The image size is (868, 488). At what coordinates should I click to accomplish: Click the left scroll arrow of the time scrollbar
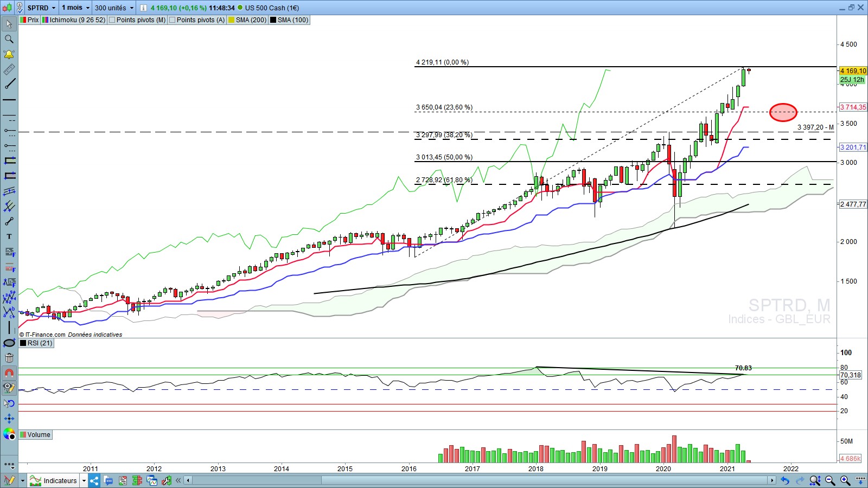188,480
